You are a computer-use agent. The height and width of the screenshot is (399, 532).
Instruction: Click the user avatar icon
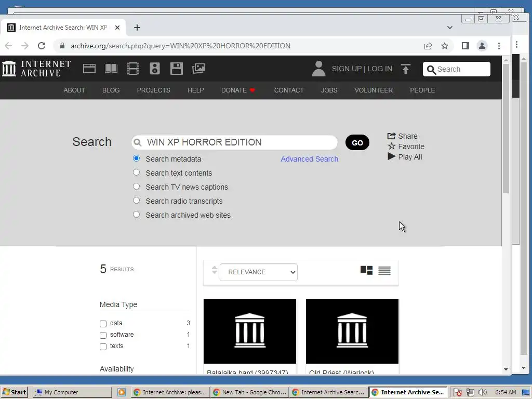(x=318, y=69)
